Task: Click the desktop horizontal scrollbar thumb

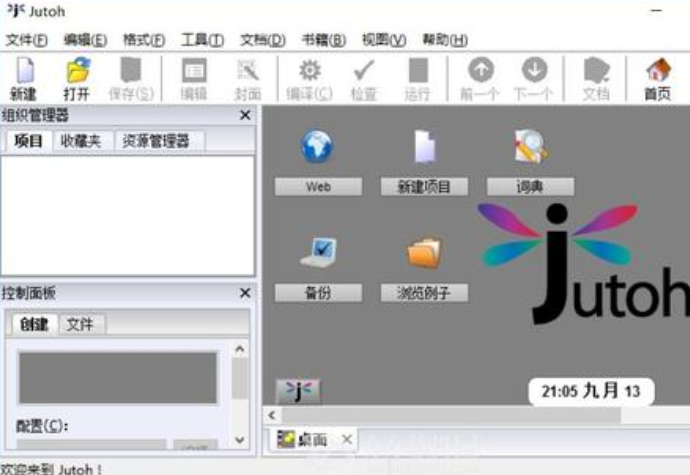Action: [451, 415]
